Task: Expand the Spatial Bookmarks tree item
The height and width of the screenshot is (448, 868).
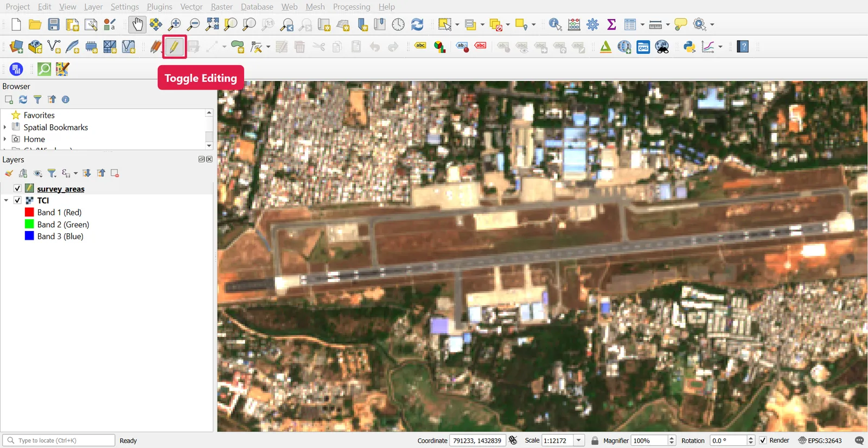Action: 5,127
